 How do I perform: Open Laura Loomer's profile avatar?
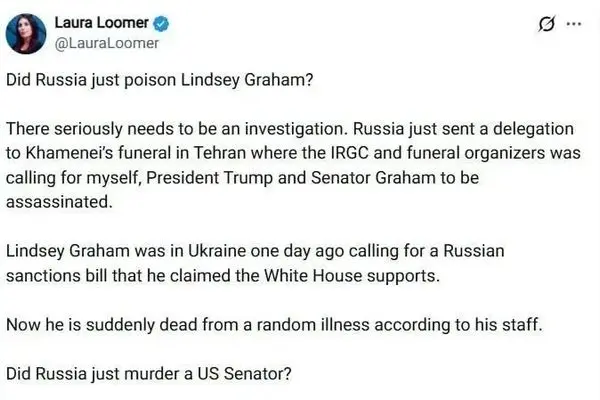pyautogui.click(x=26, y=33)
